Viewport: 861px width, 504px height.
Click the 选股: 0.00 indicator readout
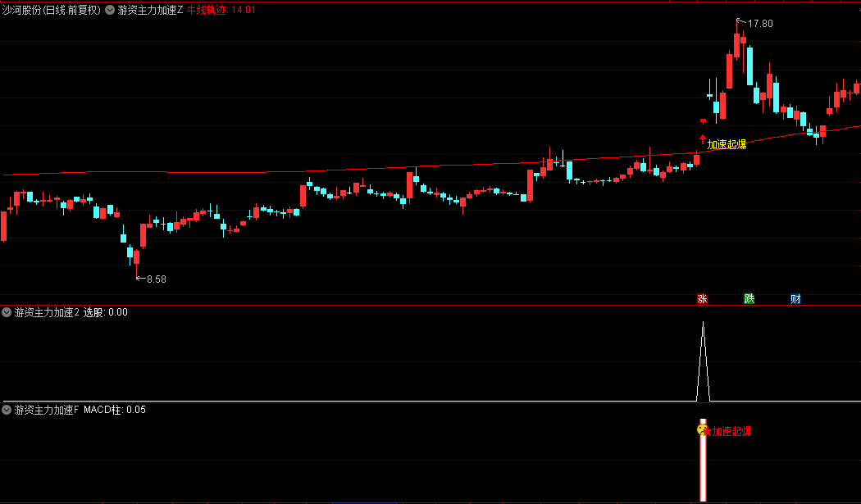106,312
